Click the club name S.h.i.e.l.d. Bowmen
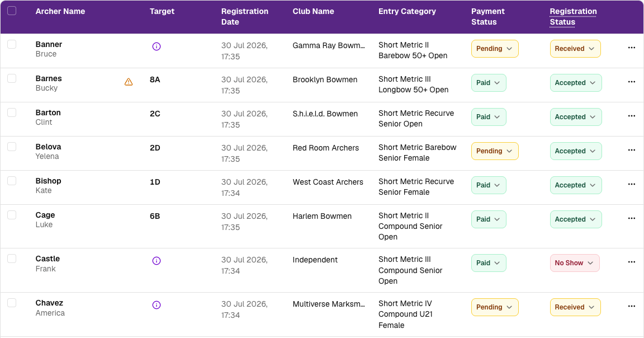644x338 pixels. pos(325,114)
